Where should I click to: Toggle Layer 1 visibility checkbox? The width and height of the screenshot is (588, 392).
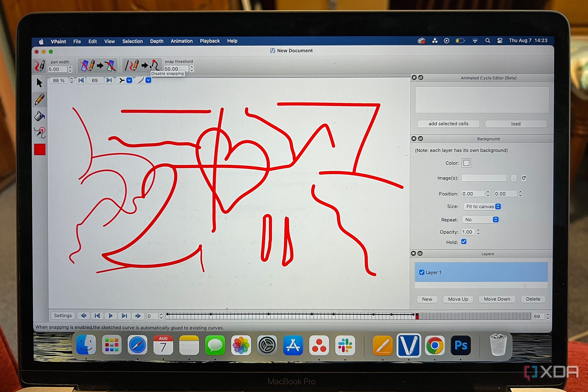click(421, 272)
